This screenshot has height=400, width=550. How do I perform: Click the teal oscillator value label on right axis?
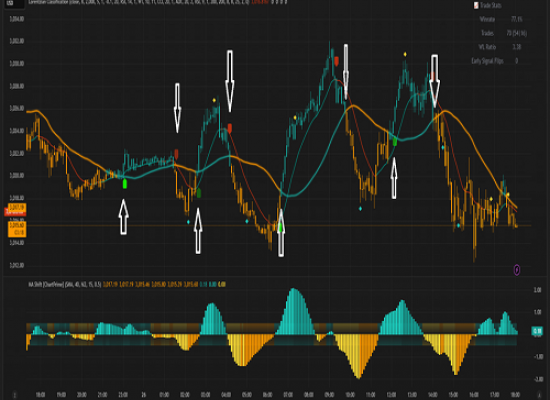pyautogui.click(x=537, y=331)
